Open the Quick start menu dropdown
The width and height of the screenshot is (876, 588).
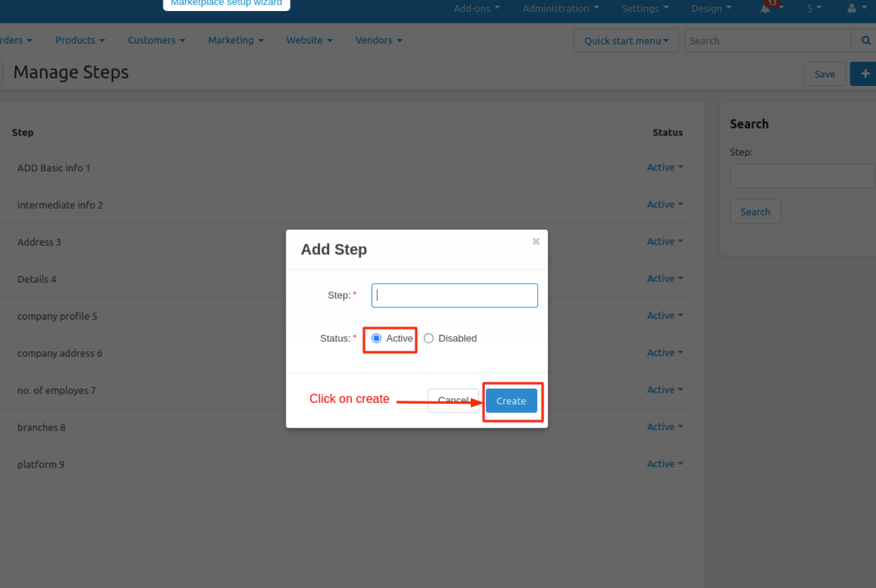[x=626, y=41]
